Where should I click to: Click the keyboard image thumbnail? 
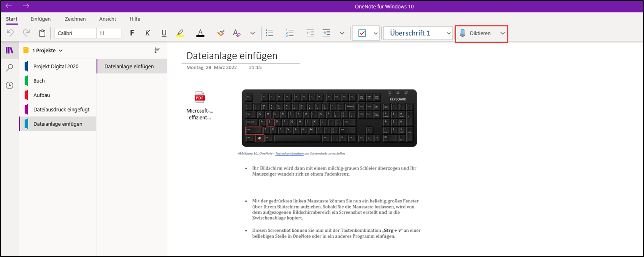pos(329,118)
